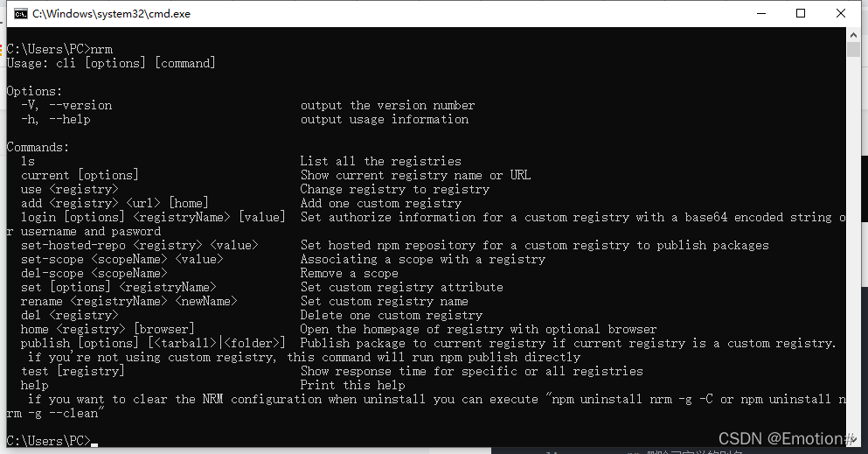This screenshot has height=454, width=868.
Task: Click the CSDN @Emotion# watermark
Action: (x=787, y=438)
